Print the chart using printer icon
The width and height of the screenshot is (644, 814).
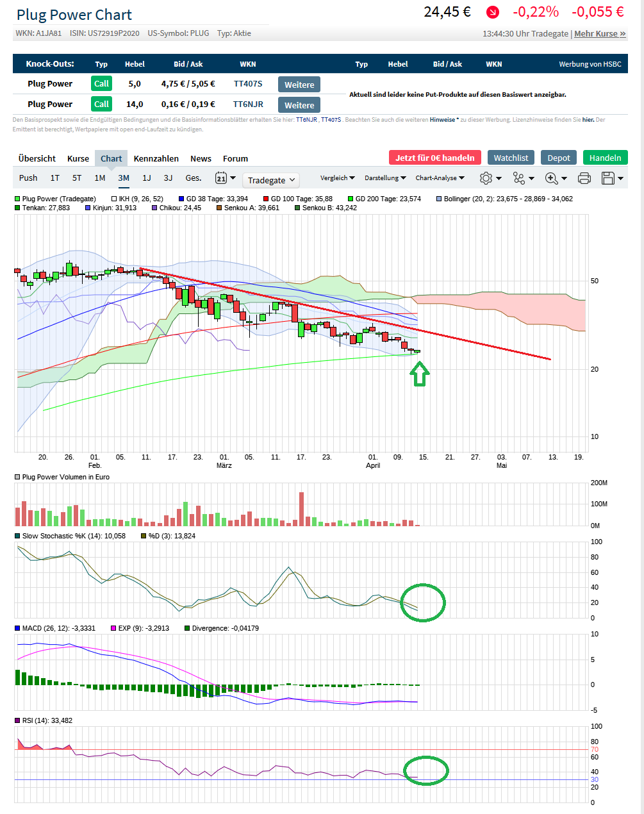click(x=584, y=178)
